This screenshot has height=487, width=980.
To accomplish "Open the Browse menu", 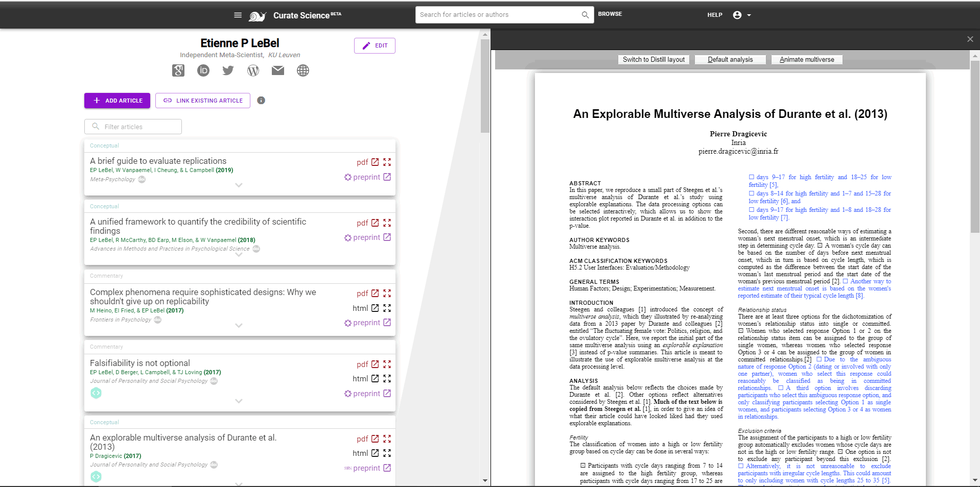I will click(610, 14).
